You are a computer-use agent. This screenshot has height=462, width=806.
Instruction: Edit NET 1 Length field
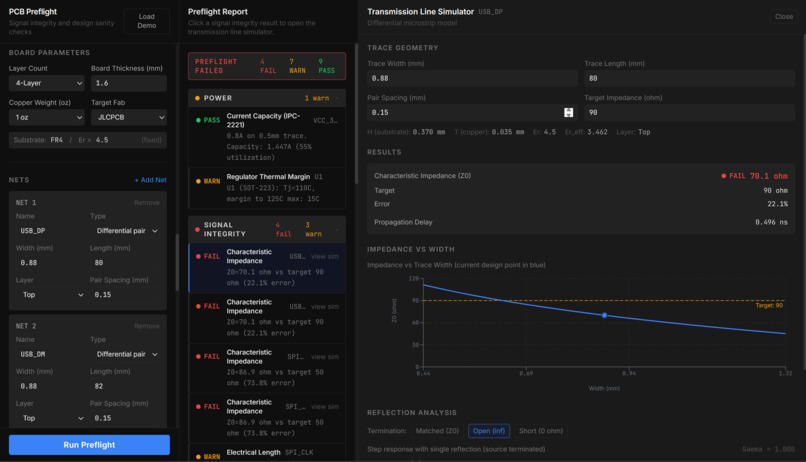(126, 263)
